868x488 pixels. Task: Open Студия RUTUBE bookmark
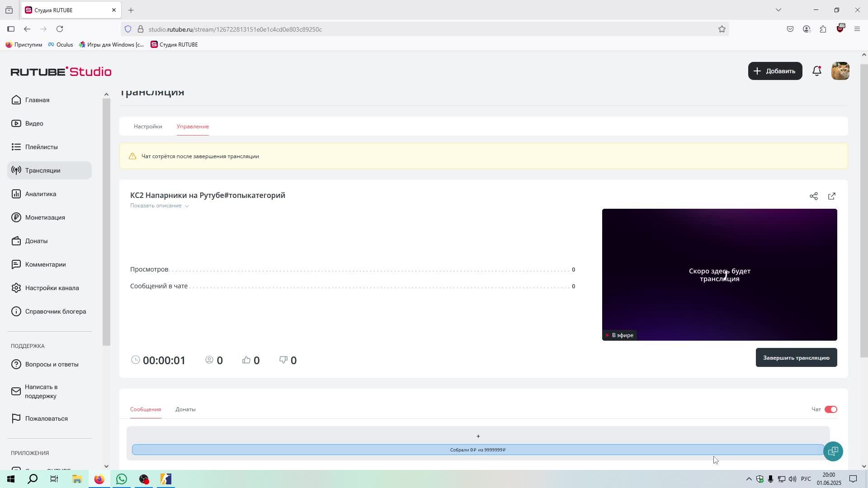[174, 44]
